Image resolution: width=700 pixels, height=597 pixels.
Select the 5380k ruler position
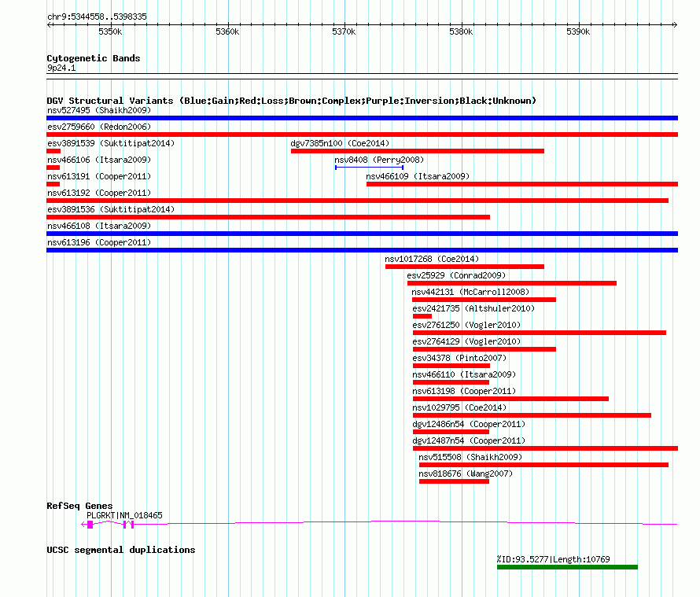[461, 31]
